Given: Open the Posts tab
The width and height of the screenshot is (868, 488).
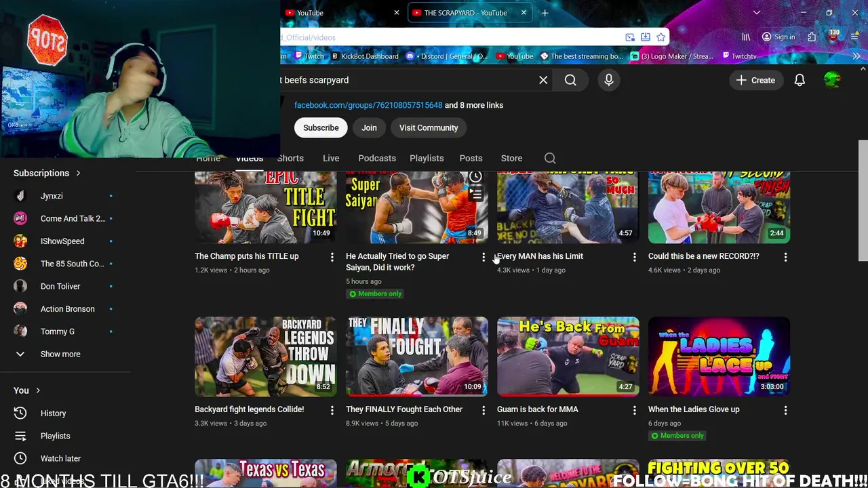Looking at the screenshot, I should (x=471, y=158).
